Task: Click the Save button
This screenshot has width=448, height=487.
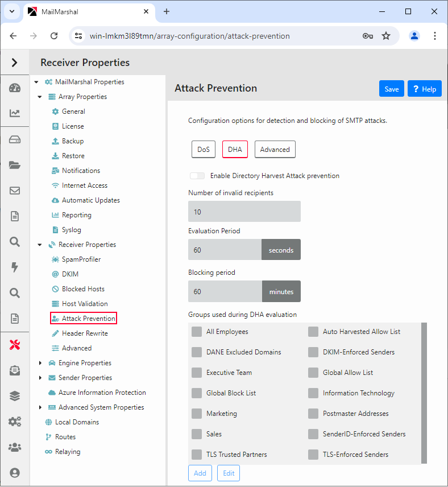Action: pos(391,89)
